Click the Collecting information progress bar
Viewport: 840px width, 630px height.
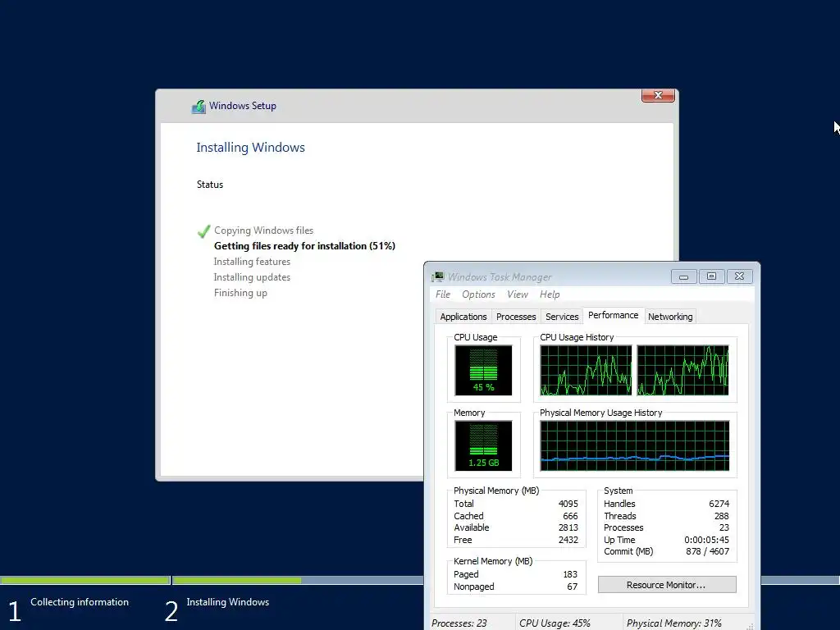85,580
